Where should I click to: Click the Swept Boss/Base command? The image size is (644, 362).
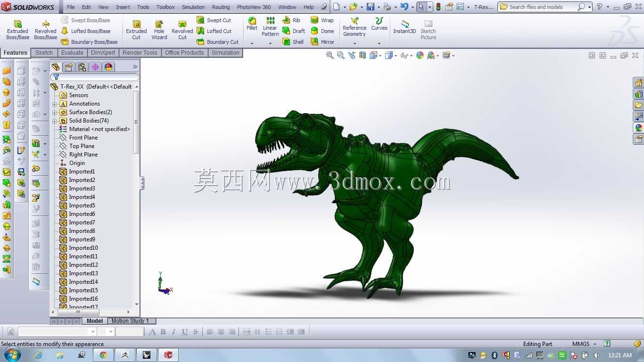[86, 20]
